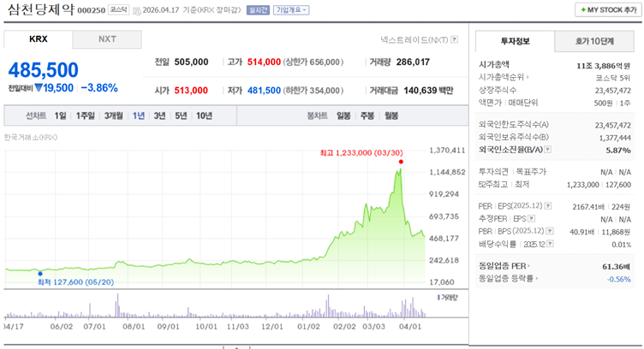This screenshot has height=349, width=644.
Task: Click the 거래량 value 286,017
Action: tap(413, 62)
